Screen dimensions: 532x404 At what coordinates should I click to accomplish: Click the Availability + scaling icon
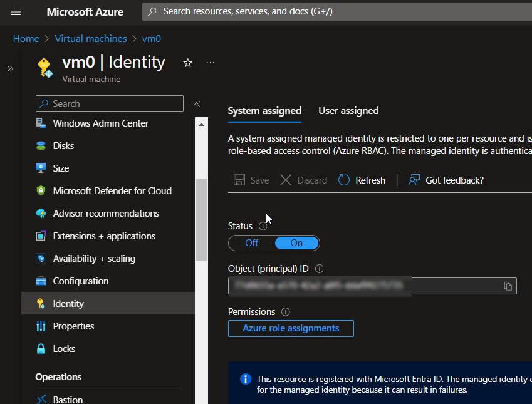pyautogui.click(x=41, y=259)
